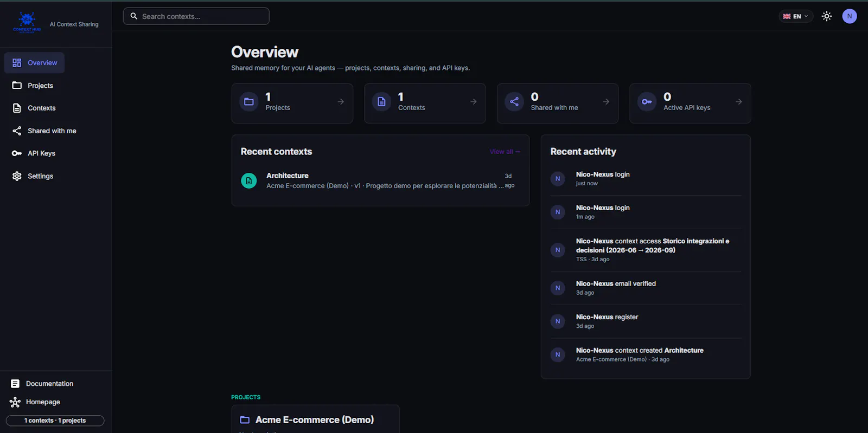Click the arrow on Contexts stat card
The image size is (868, 433).
tap(474, 102)
